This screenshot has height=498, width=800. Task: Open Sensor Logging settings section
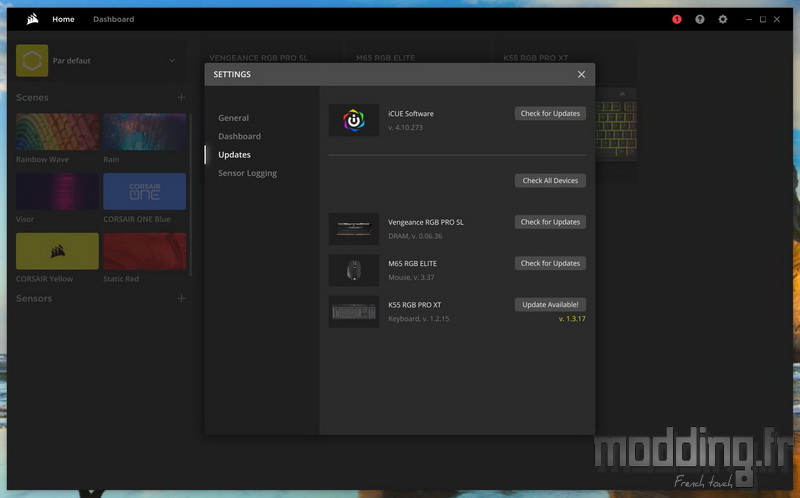click(247, 173)
